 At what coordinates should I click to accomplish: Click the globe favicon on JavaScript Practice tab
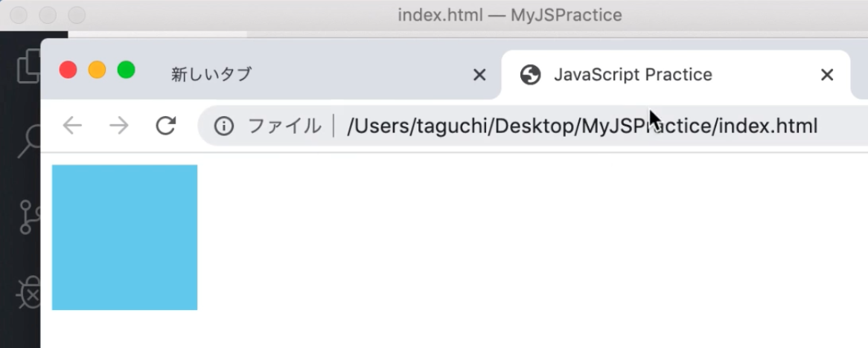(x=530, y=74)
